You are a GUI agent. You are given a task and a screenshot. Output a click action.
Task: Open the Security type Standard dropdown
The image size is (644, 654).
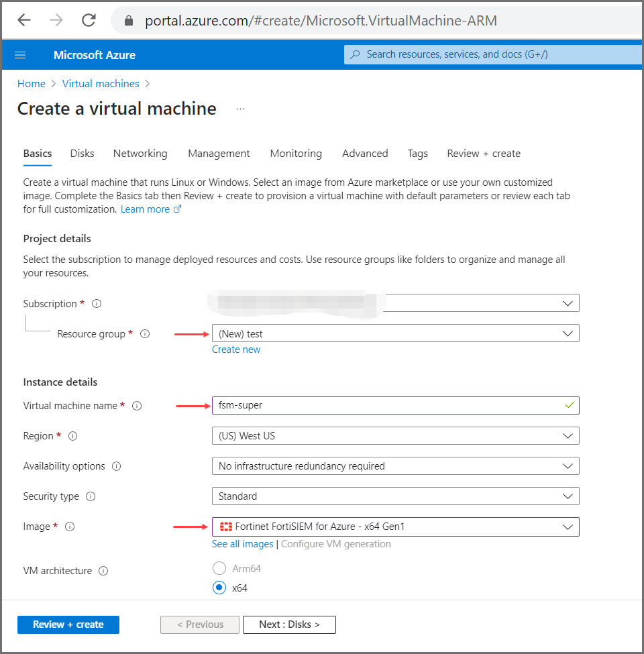(x=395, y=496)
